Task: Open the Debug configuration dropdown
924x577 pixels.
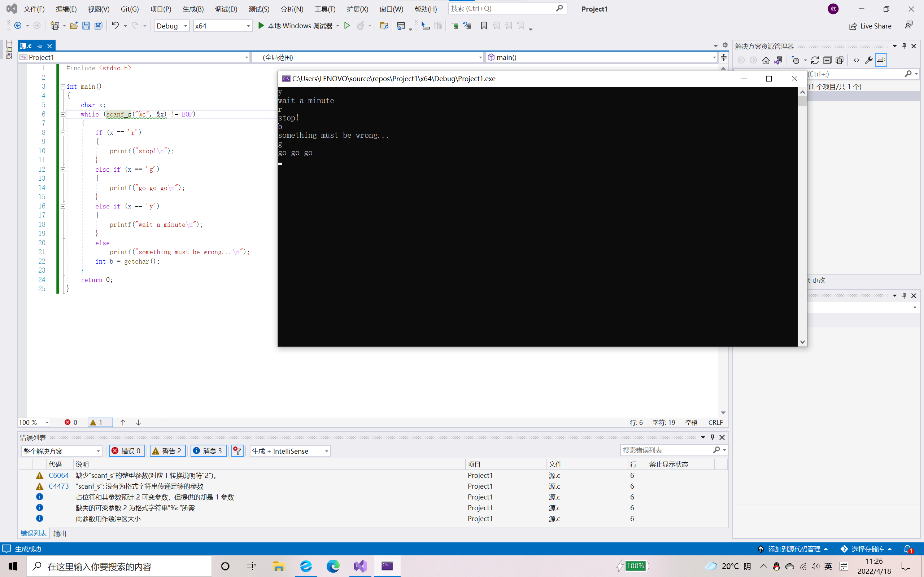Action: tap(172, 26)
